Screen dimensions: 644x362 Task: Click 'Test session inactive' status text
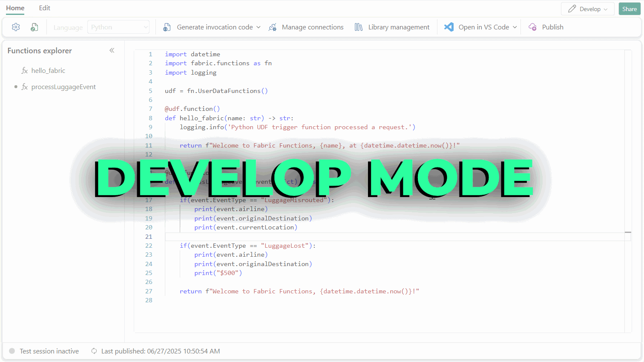[x=49, y=351]
